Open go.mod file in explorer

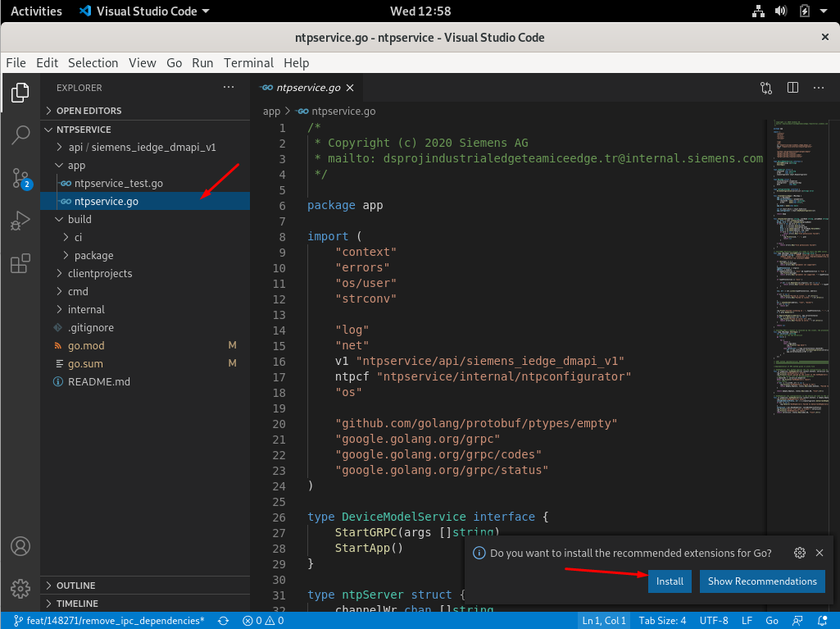click(85, 345)
